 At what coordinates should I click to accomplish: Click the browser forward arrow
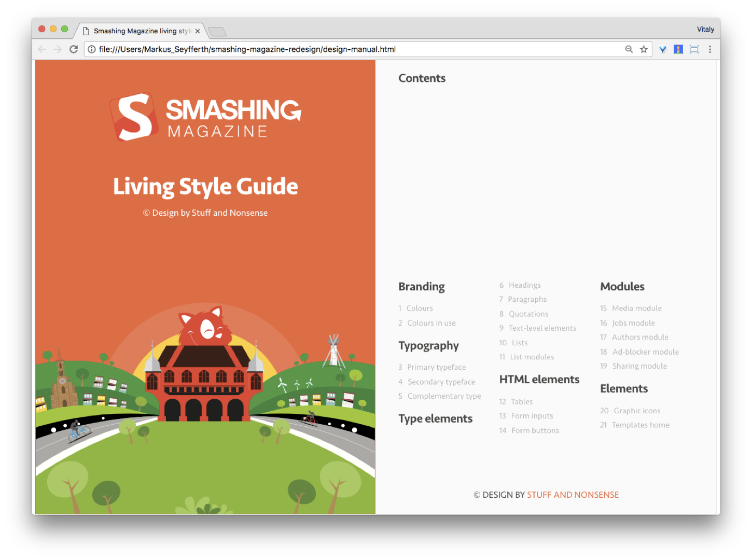coord(58,49)
